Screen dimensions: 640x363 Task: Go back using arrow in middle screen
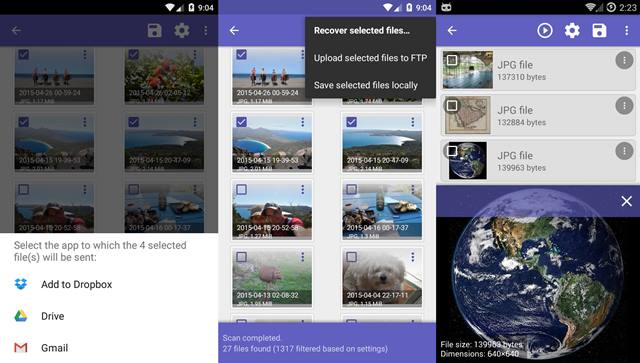pos(234,31)
